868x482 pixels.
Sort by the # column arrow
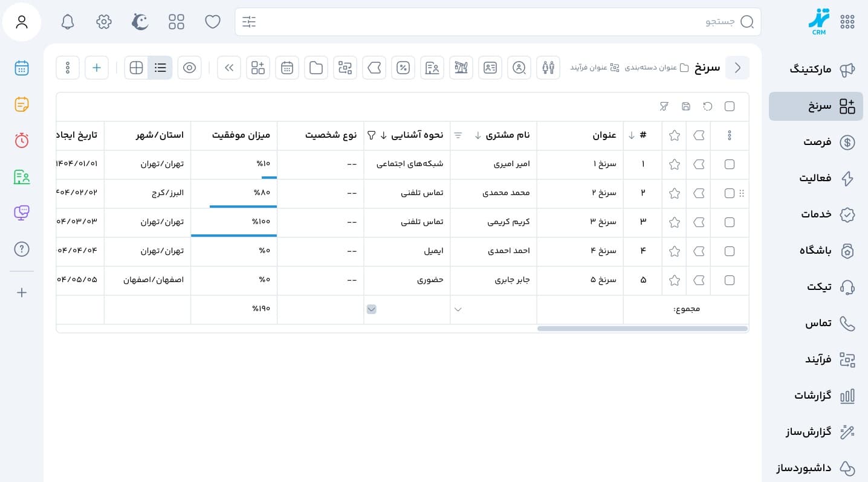point(632,135)
